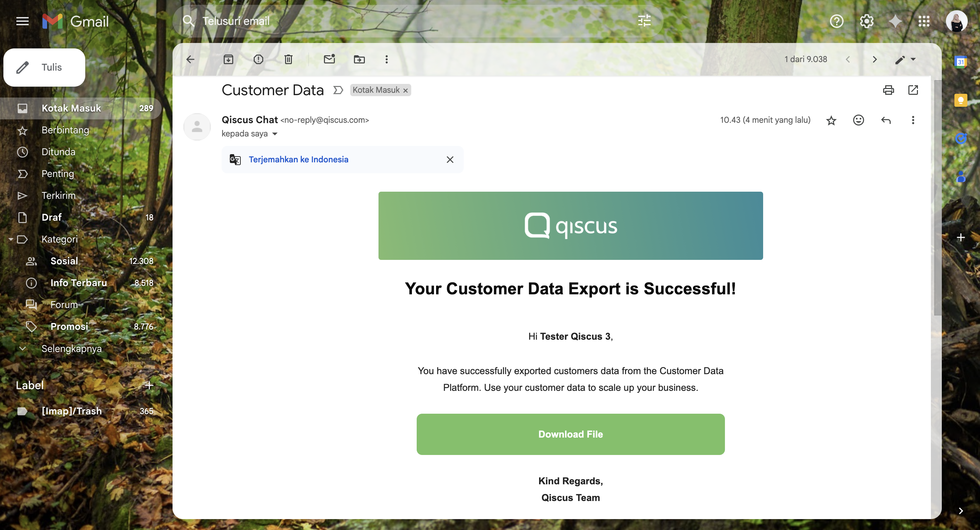Screen dimensions: 980x530
Task: Hide the side panel chevron
Action: (961, 511)
